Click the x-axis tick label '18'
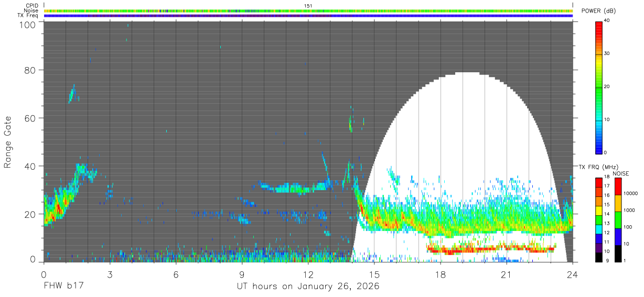Viewport: 644px width, 297px height. pos(441,274)
